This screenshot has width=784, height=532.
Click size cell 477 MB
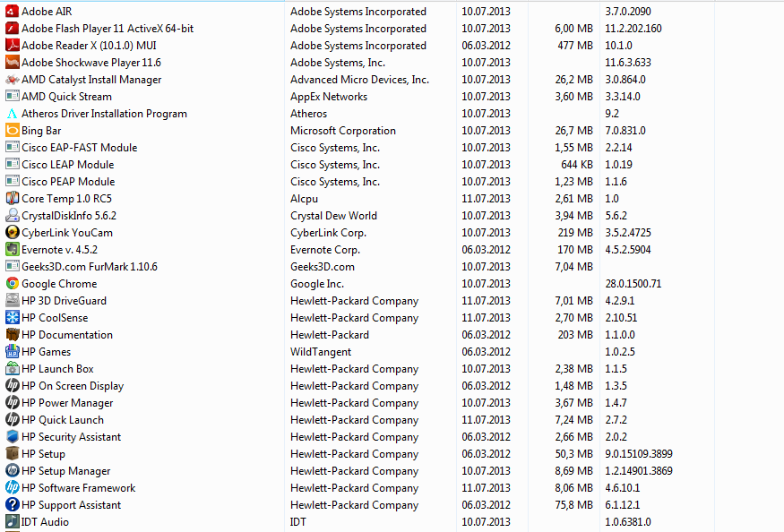pos(575,46)
